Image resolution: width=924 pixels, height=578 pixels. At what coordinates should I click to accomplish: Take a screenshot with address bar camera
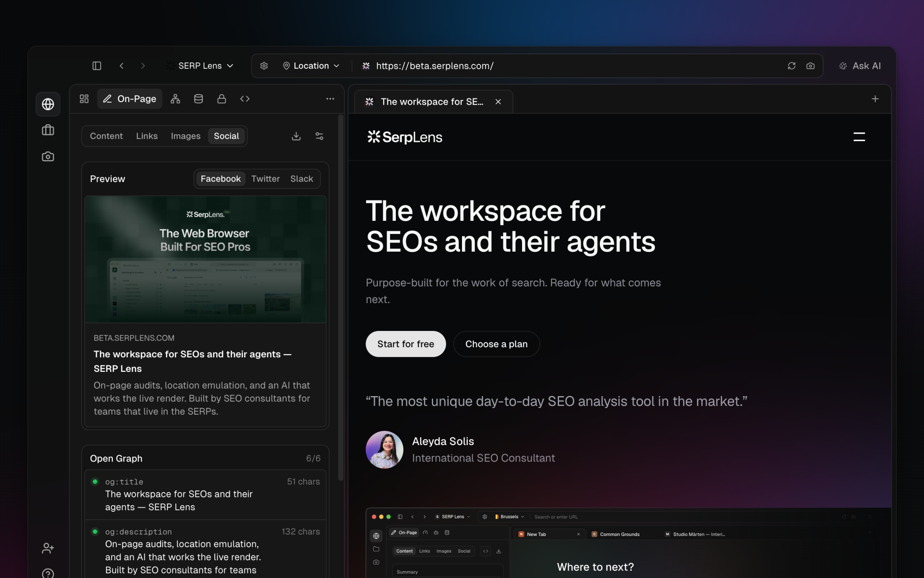[x=810, y=66]
